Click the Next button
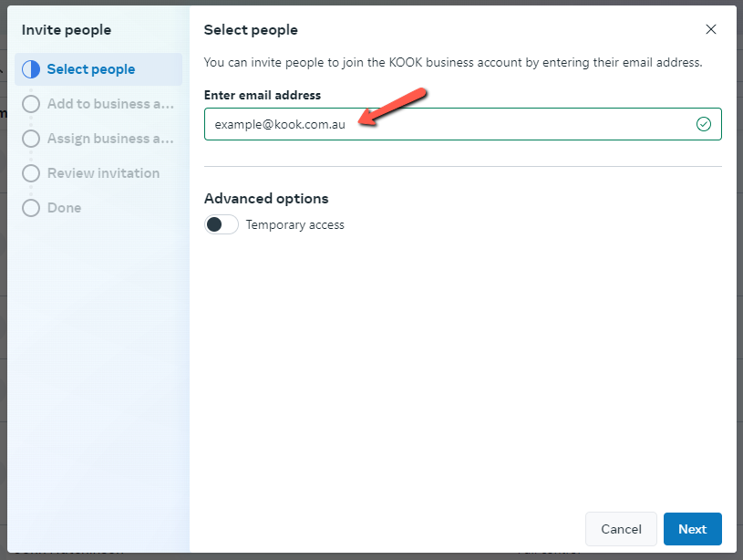743x560 pixels. click(692, 529)
